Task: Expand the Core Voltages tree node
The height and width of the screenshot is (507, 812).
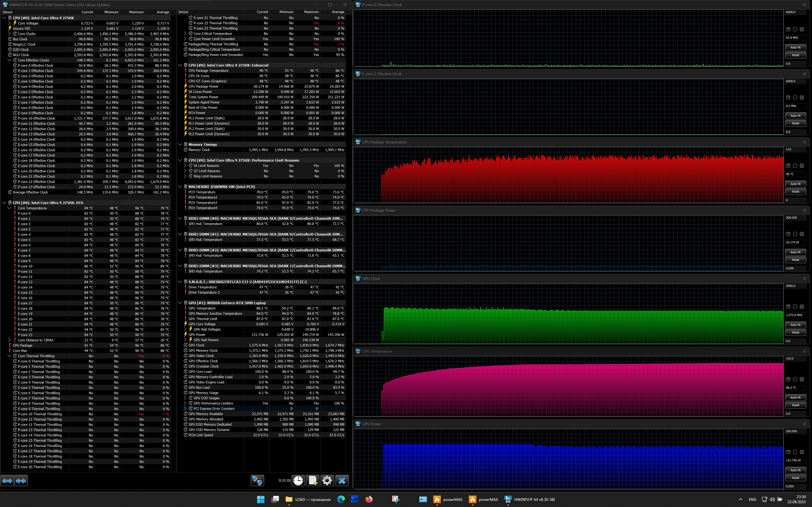Action: coord(9,23)
